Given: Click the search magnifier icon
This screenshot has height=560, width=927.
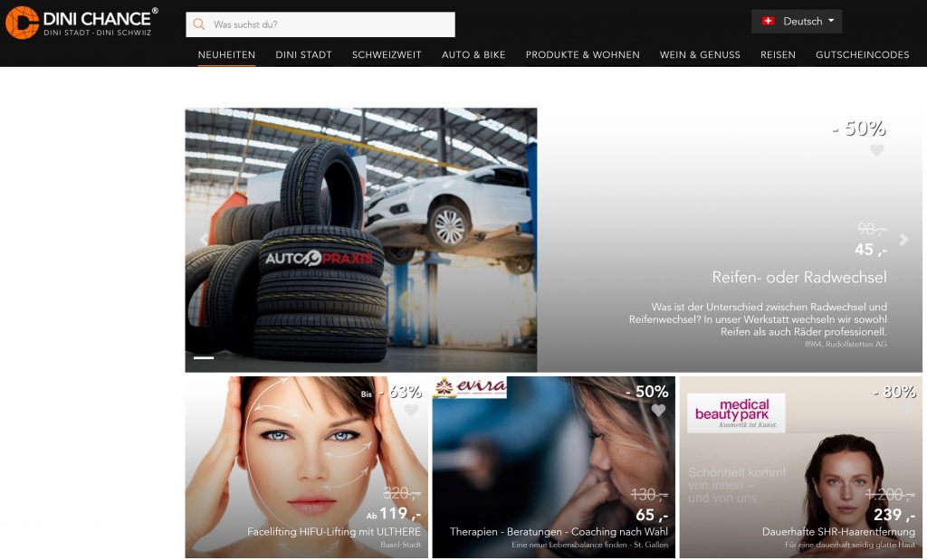Looking at the screenshot, I should [x=199, y=24].
